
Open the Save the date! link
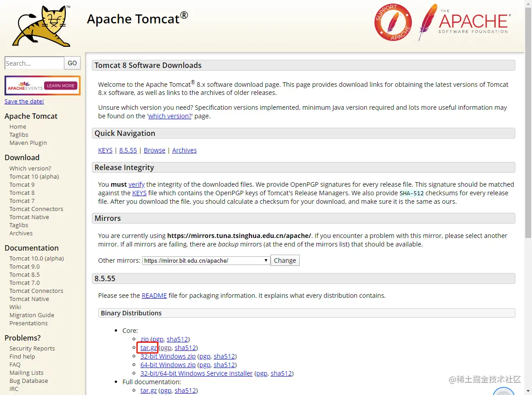click(x=24, y=101)
